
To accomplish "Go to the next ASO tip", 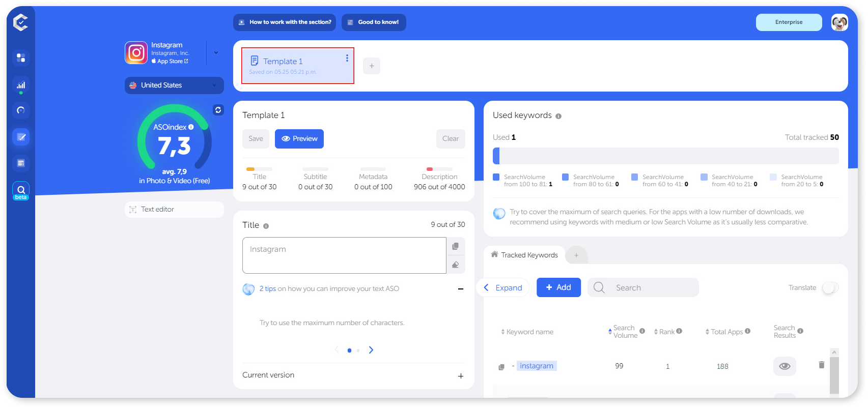I will 371,350.
